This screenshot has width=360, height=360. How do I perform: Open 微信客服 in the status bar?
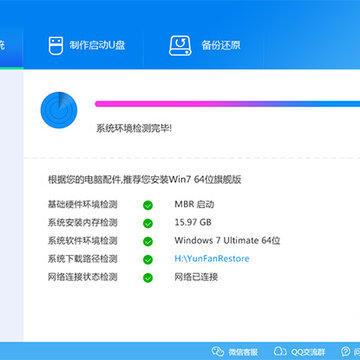(x=243, y=352)
